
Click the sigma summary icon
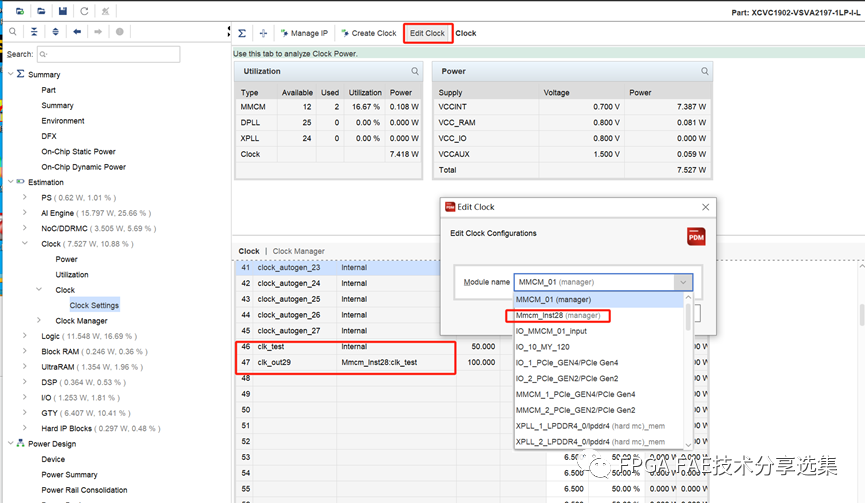[242, 33]
